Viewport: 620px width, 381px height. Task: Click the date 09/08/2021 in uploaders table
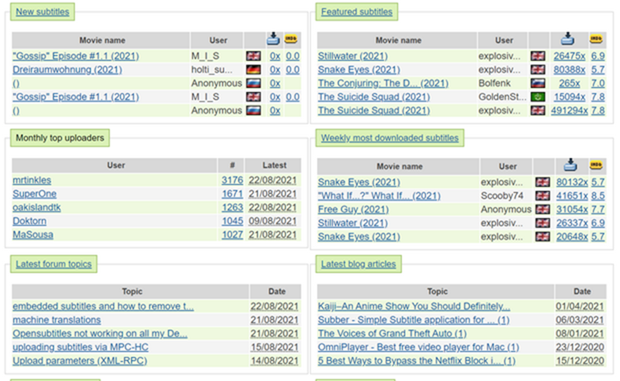272,221
